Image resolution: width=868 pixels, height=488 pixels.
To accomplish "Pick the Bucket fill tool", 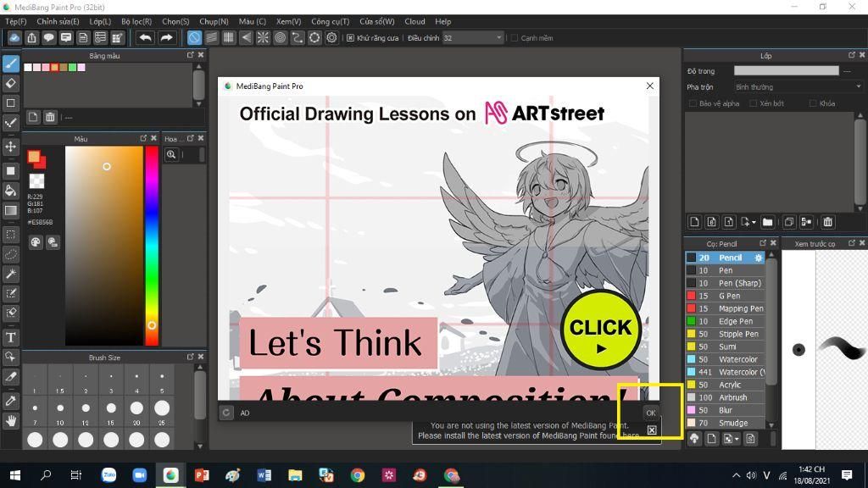I will [x=10, y=191].
